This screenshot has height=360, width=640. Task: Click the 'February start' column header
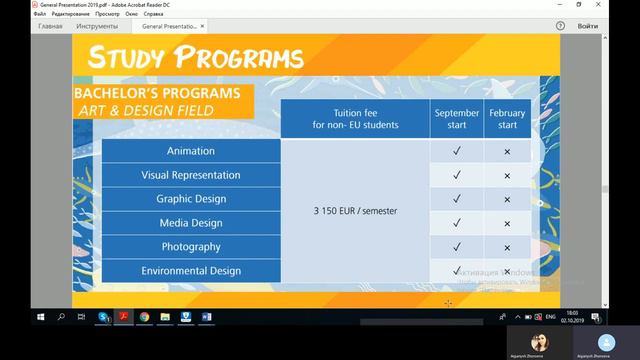(507, 119)
